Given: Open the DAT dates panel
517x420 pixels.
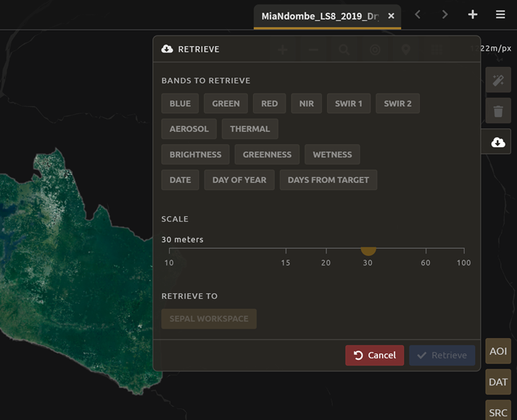Looking at the screenshot, I should point(498,382).
